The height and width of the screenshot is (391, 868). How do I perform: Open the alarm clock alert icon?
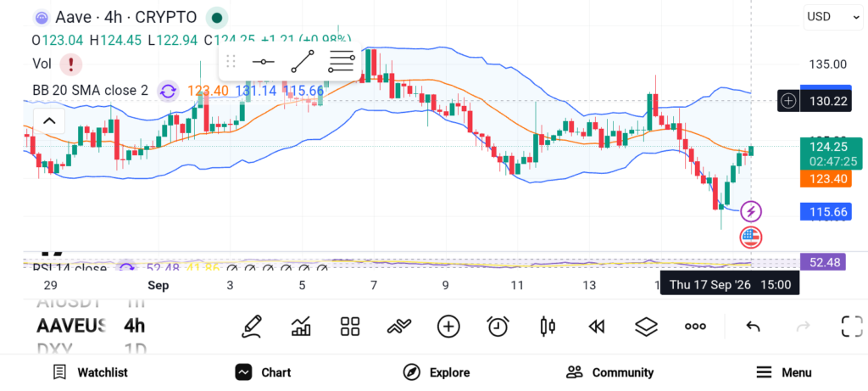pos(498,327)
